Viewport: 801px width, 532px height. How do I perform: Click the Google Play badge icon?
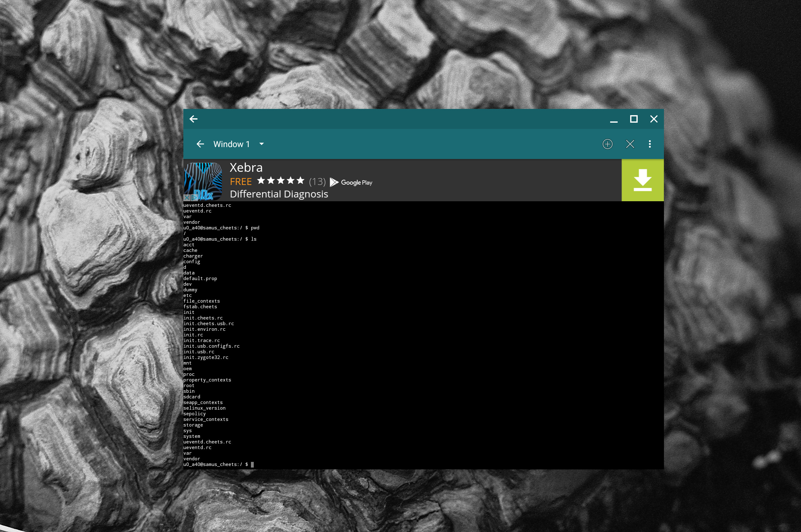click(x=350, y=182)
